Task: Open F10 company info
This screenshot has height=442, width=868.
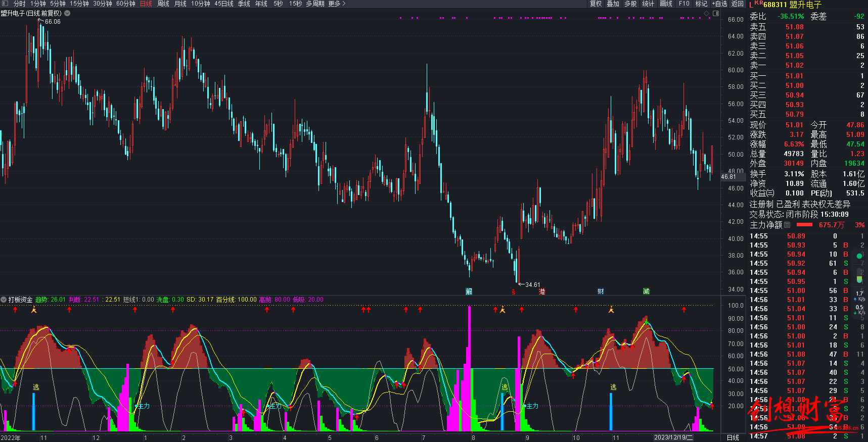Action: point(684,4)
